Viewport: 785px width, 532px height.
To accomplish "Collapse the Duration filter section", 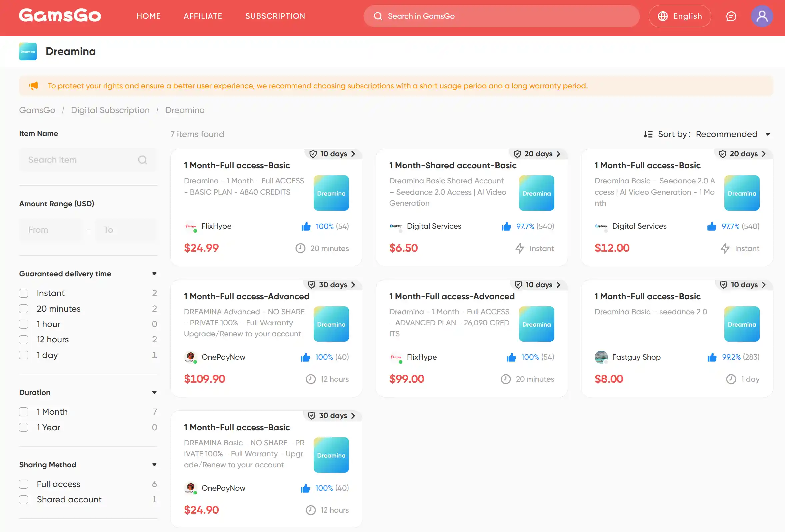I will [154, 392].
